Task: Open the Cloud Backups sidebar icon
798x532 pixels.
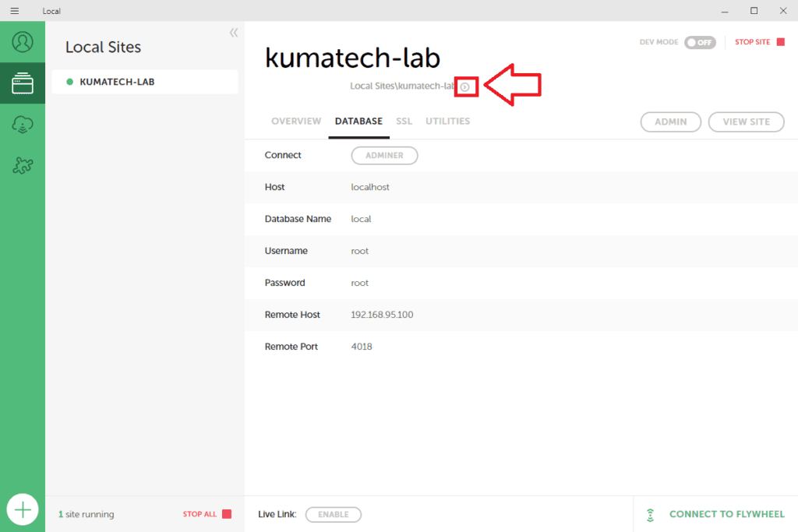Action: [x=23, y=124]
